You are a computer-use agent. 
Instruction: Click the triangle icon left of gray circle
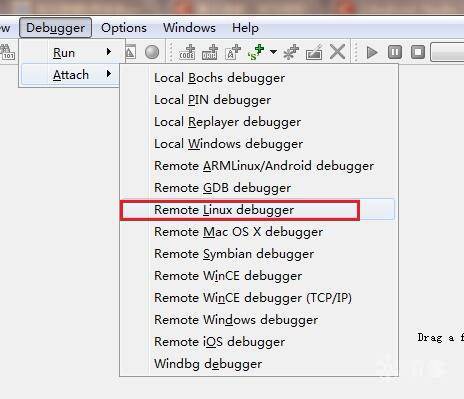[x=130, y=52]
